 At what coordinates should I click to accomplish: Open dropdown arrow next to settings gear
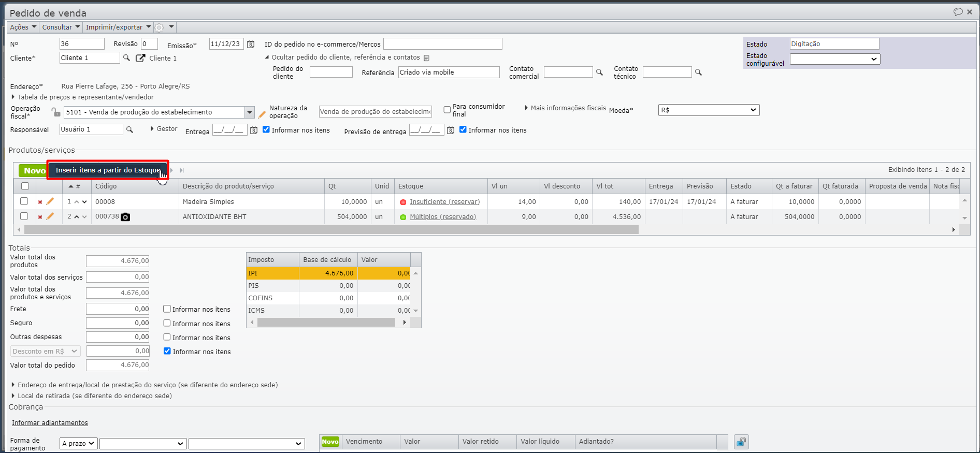171,27
